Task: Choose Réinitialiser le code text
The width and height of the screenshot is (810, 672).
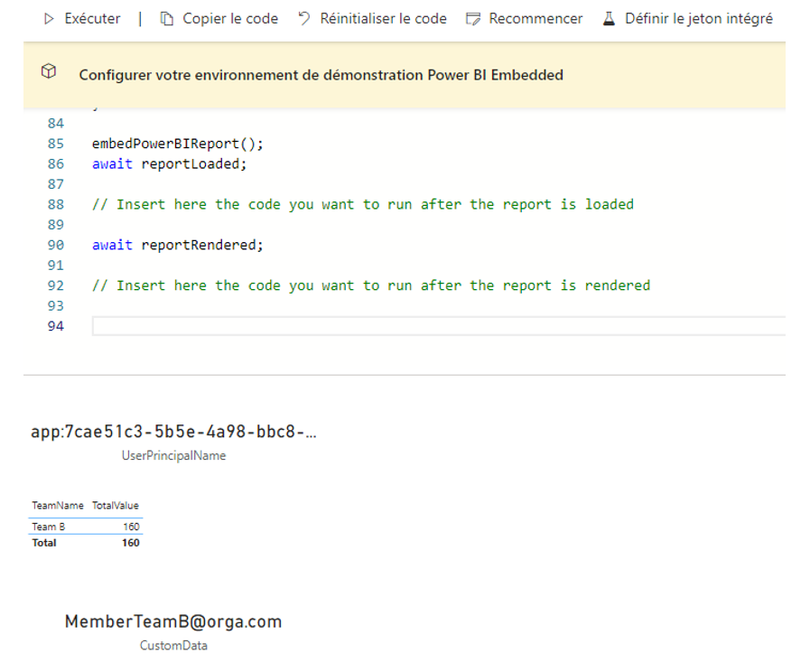Action: pos(383,19)
